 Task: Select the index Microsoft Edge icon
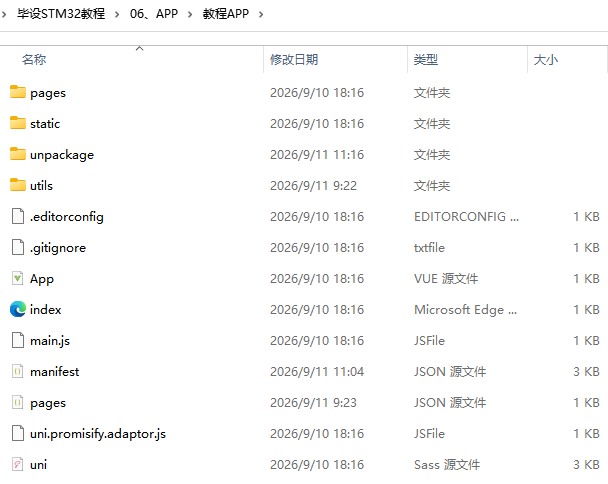tap(17, 309)
